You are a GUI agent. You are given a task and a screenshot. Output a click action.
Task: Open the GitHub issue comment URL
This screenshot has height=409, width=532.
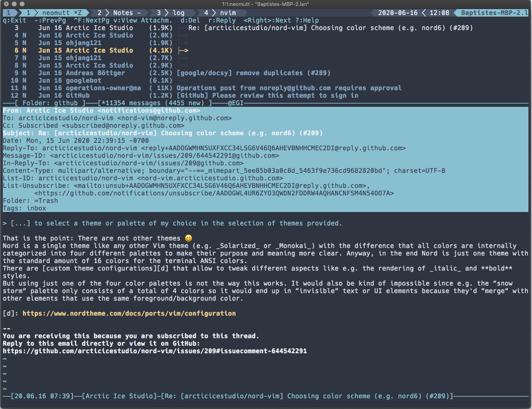[155, 351]
